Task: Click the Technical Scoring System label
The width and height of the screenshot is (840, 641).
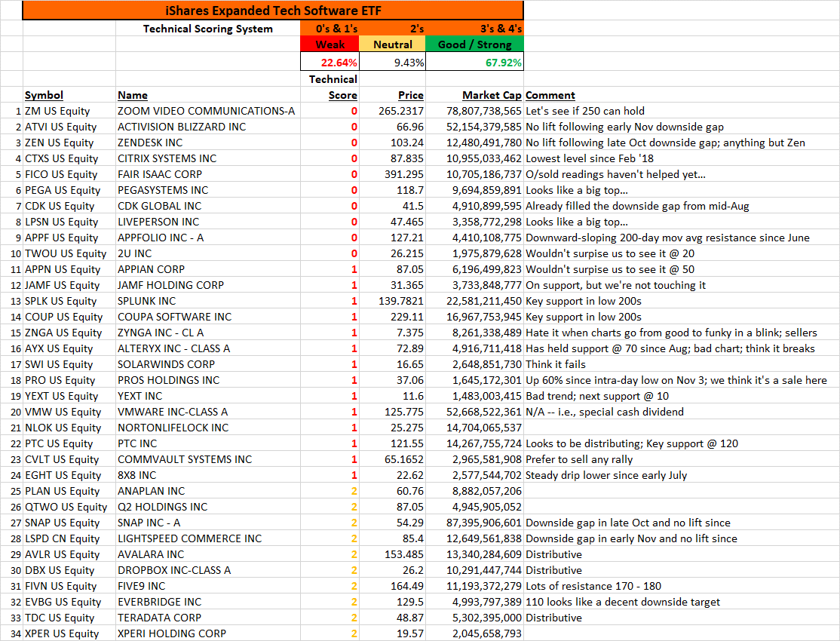Action: (x=208, y=29)
